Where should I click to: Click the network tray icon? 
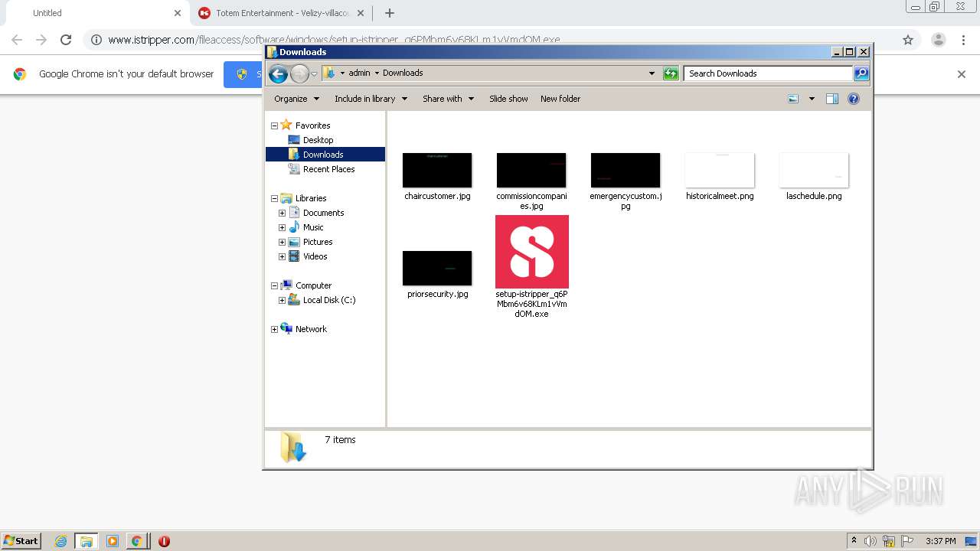click(889, 541)
